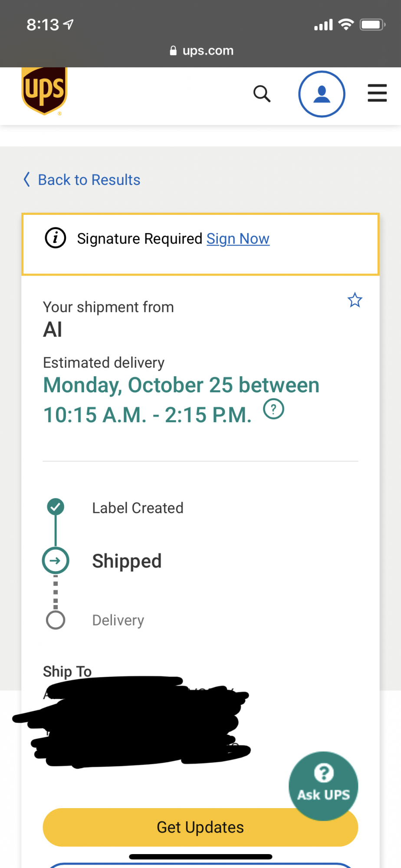The width and height of the screenshot is (401, 868).
Task: Open the search magnifier icon
Action: 262,93
